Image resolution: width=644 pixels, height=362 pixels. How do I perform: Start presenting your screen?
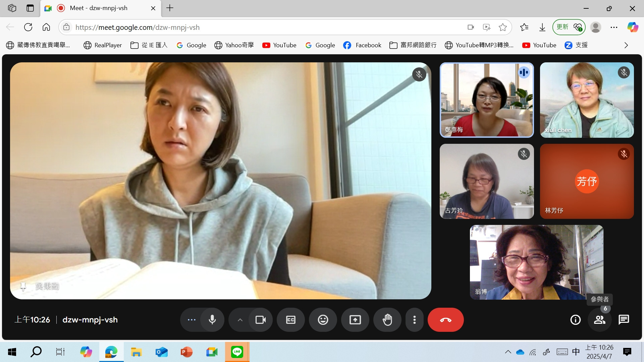pos(355,320)
